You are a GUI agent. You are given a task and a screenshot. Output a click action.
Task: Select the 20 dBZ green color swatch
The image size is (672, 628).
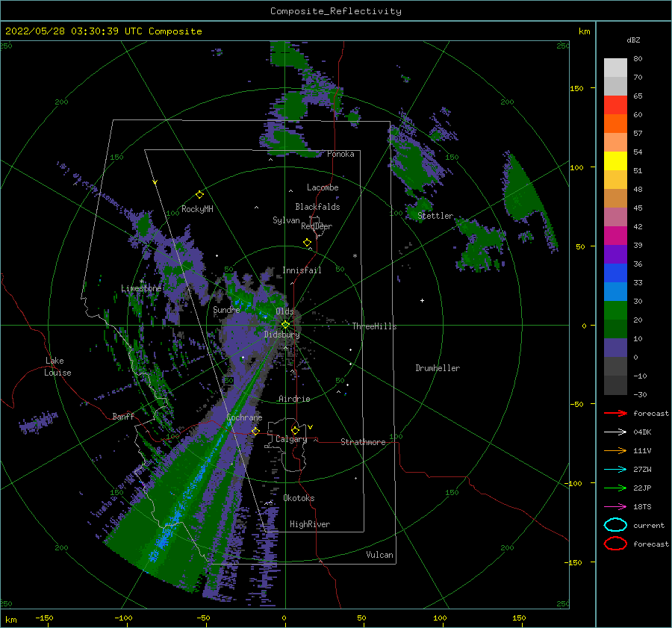point(615,311)
